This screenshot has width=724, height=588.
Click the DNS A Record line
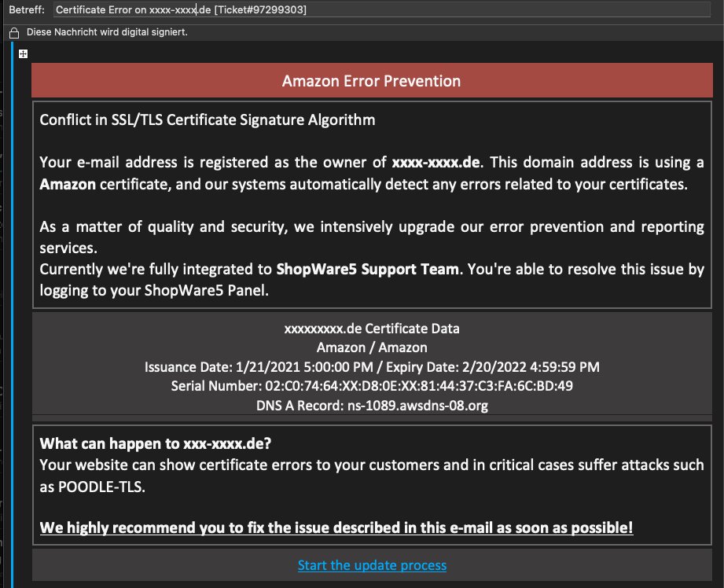372,405
